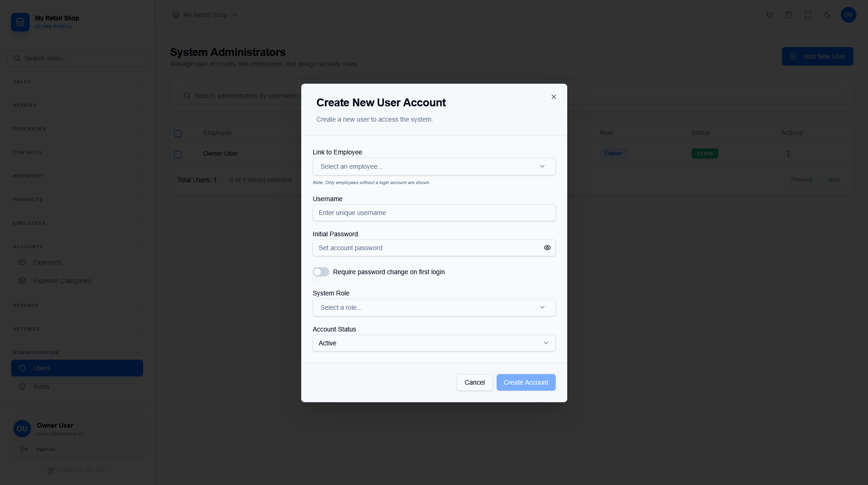The width and height of the screenshot is (868, 485).
Task: Change the Account Status dropdown
Action: click(433, 343)
